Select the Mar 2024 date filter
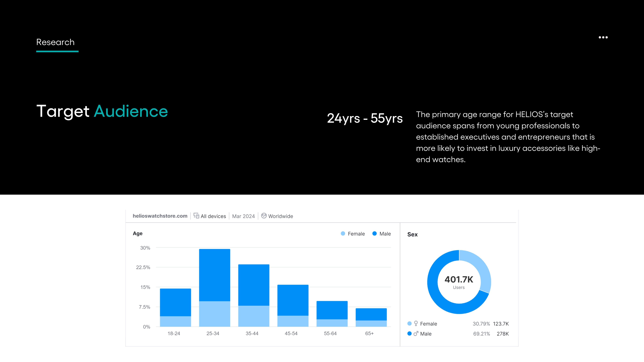Image resolution: width=644 pixels, height=362 pixels. tap(244, 216)
